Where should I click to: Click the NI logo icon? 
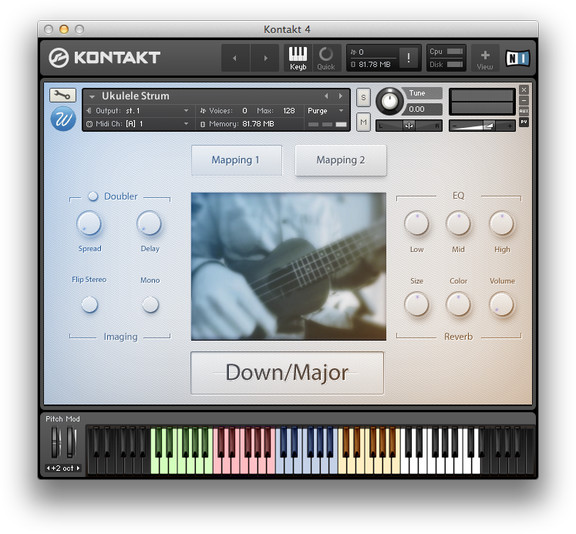(518, 58)
